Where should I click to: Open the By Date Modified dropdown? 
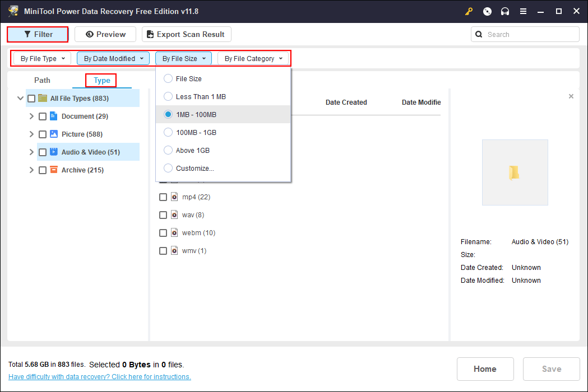[x=113, y=58]
